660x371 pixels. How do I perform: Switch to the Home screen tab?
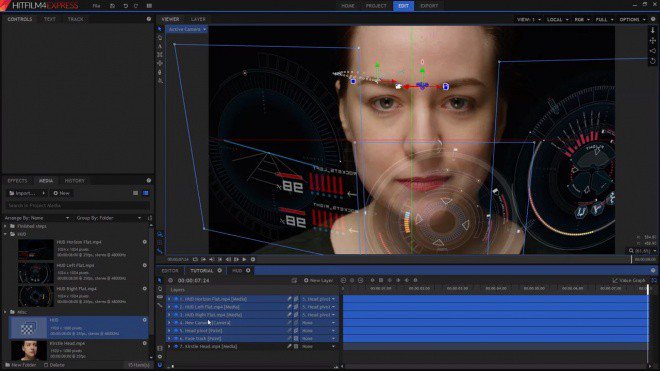click(348, 6)
